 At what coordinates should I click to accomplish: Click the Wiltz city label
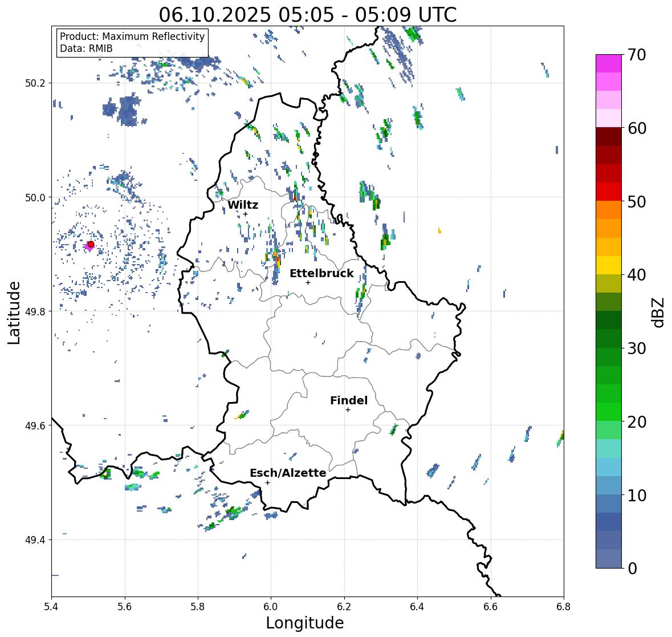[243, 205]
